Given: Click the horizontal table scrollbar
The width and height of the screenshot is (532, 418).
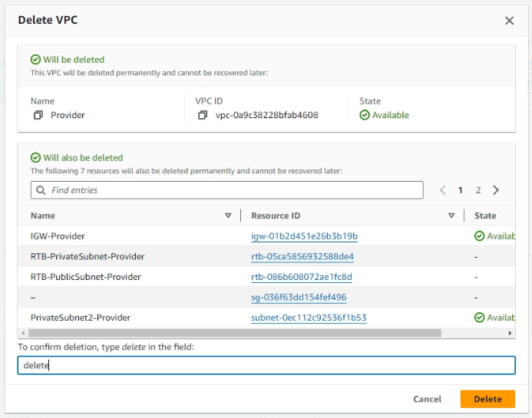Looking at the screenshot, I should (x=230, y=333).
